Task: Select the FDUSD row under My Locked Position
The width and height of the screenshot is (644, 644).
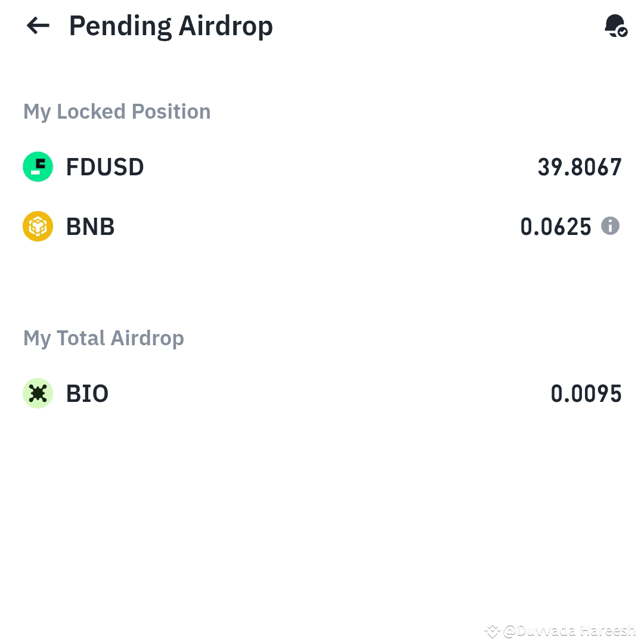Action: 322,167
